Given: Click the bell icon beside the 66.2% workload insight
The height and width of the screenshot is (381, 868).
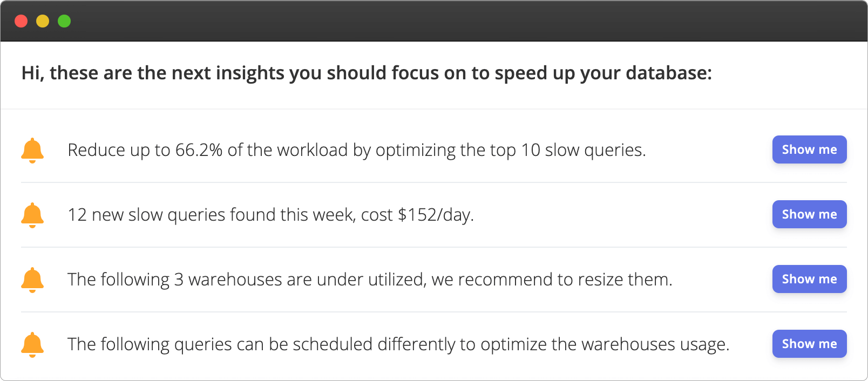Looking at the screenshot, I should click(x=32, y=150).
